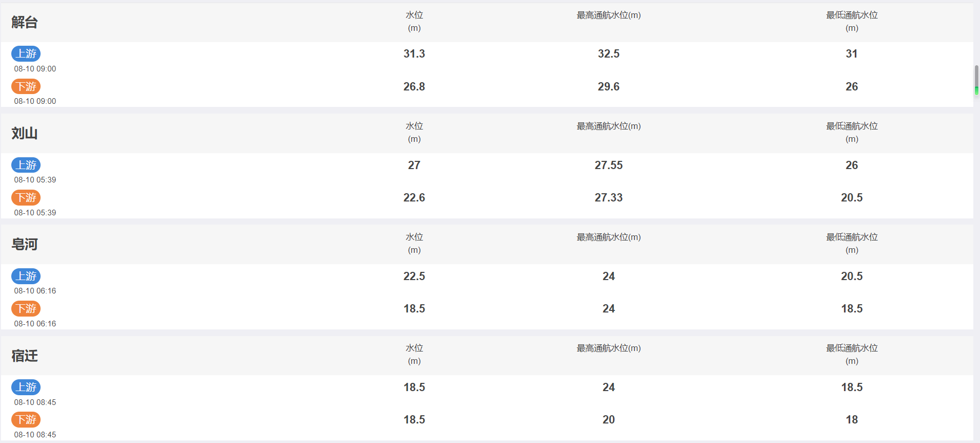Image resolution: width=980 pixels, height=443 pixels.
Task: Select the 刘山 station heading
Action: tap(25, 133)
